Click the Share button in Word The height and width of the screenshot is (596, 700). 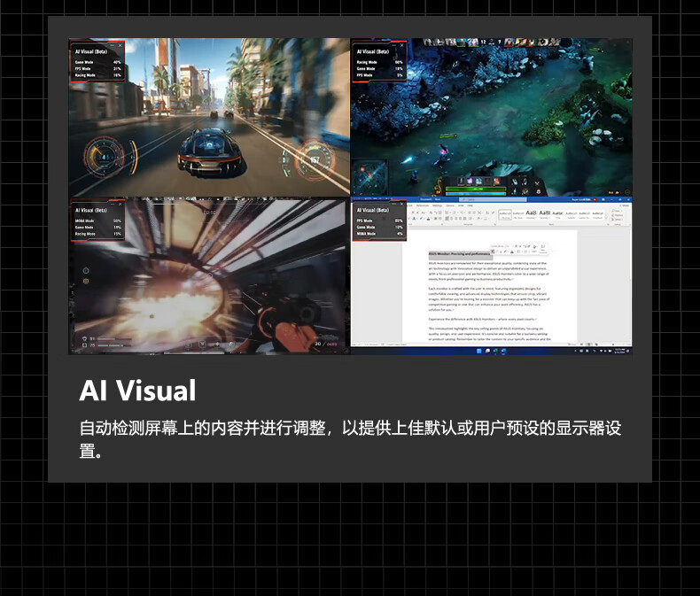point(625,205)
